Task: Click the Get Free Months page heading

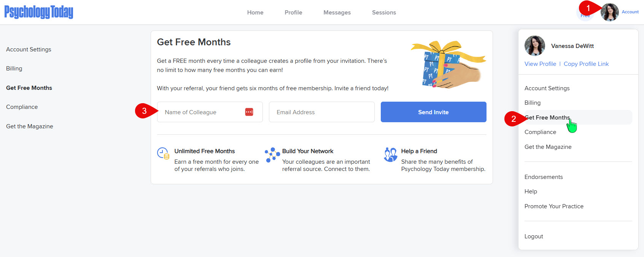Action: click(x=194, y=42)
